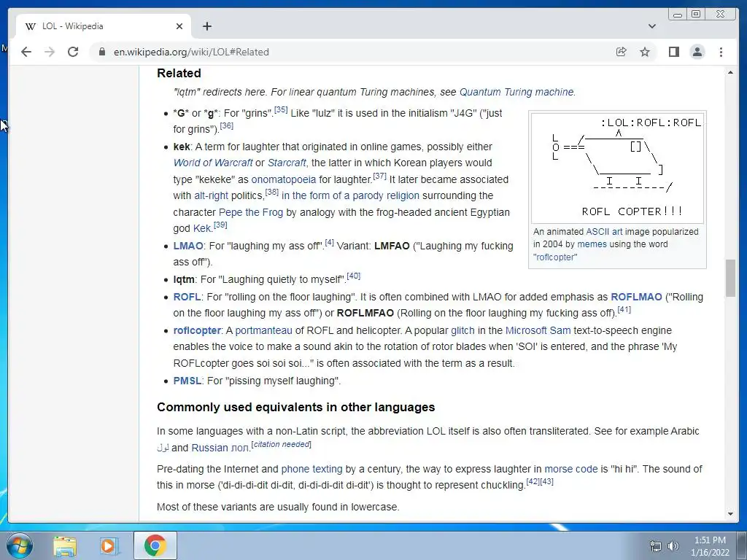Open the Chrome profile avatar
Screen dimensions: 747x560
(x=697, y=52)
